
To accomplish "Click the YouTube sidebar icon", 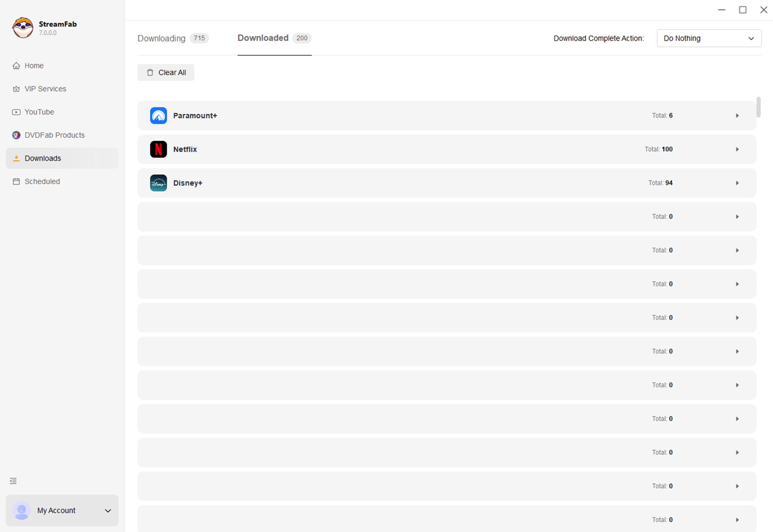I will [x=16, y=112].
